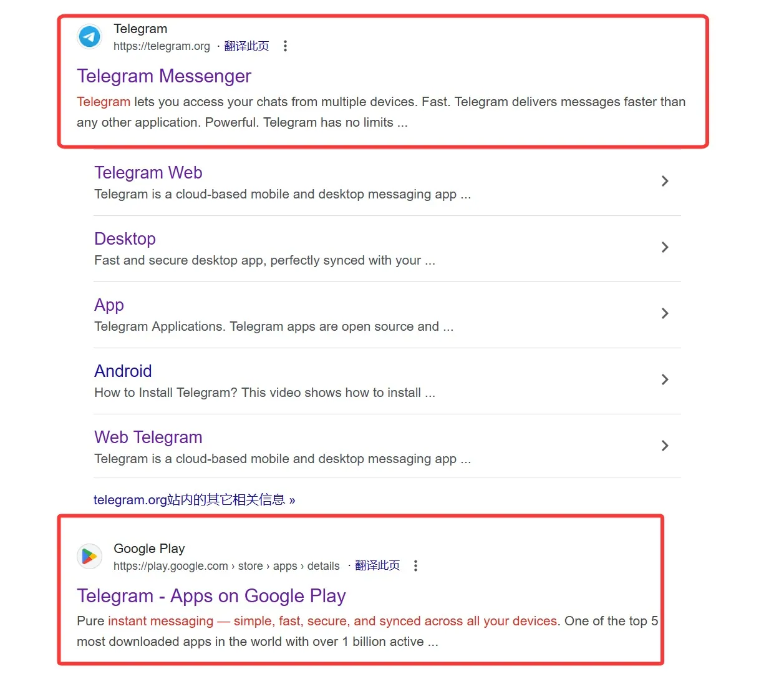784x679 pixels.
Task: Click the Google Play triangle favicon
Action: click(90, 556)
